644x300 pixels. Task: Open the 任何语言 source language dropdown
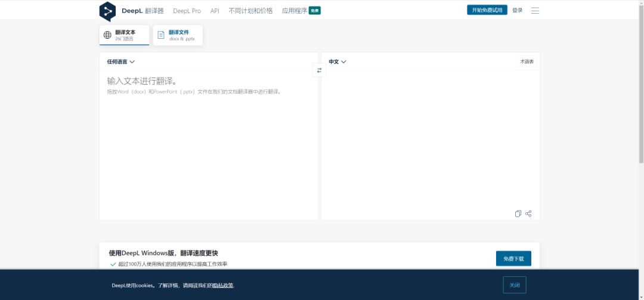[x=120, y=61]
